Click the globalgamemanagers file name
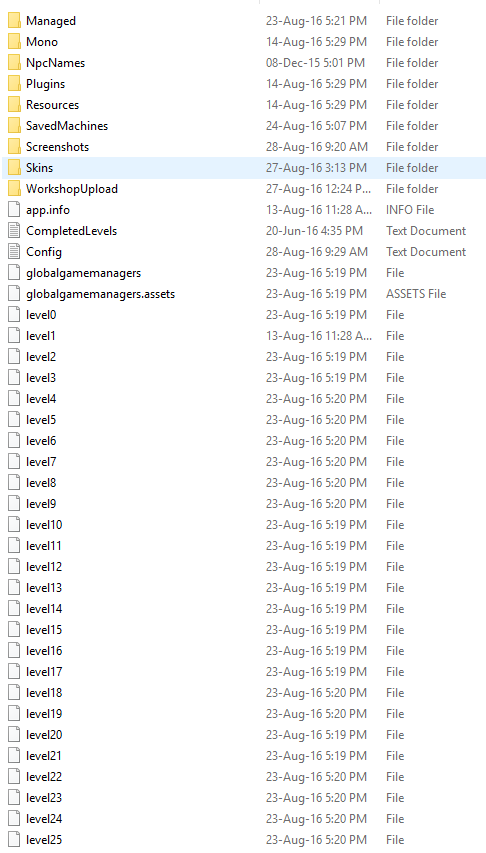Viewport: 486px width, 853px height. pyautogui.click(x=83, y=273)
